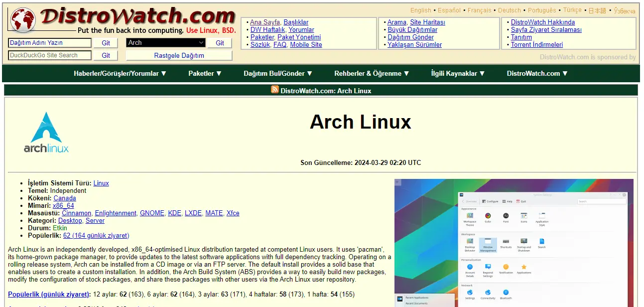Open the Tanıtım link
The width and height of the screenshot is (644, 307).
tap(521, 37)
